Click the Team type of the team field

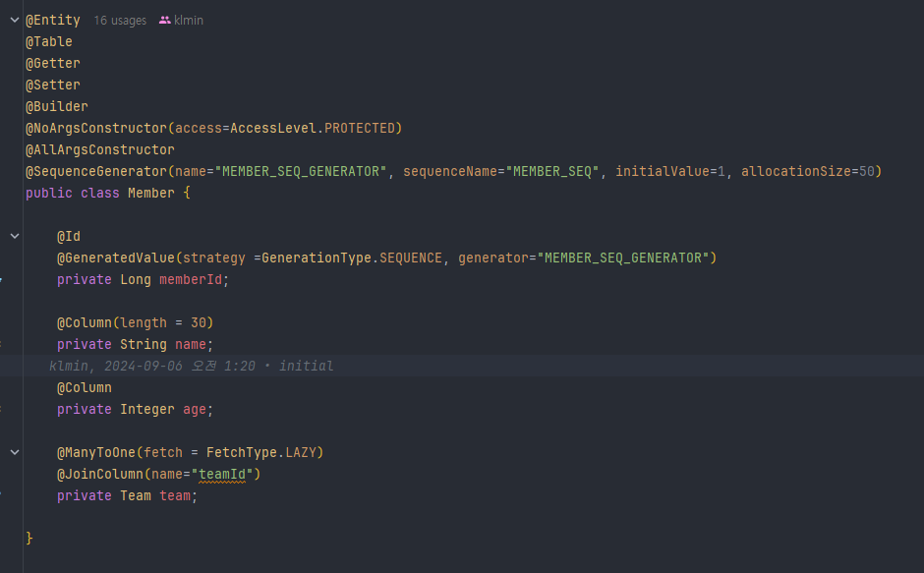pos(135,495)
